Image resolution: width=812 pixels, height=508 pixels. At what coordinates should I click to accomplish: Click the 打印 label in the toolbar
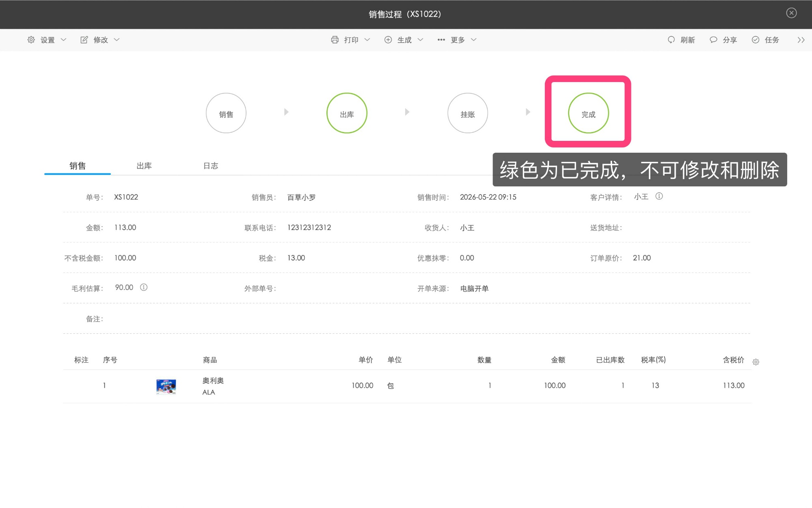351,40
